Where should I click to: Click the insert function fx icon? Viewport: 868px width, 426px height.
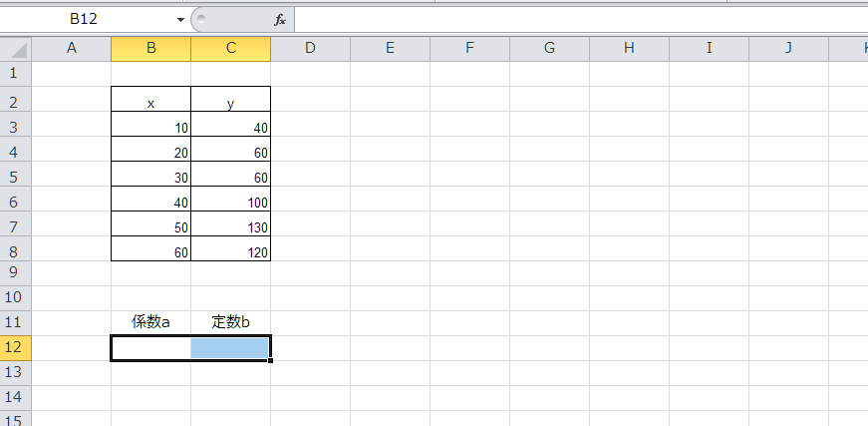pos(280,20)
